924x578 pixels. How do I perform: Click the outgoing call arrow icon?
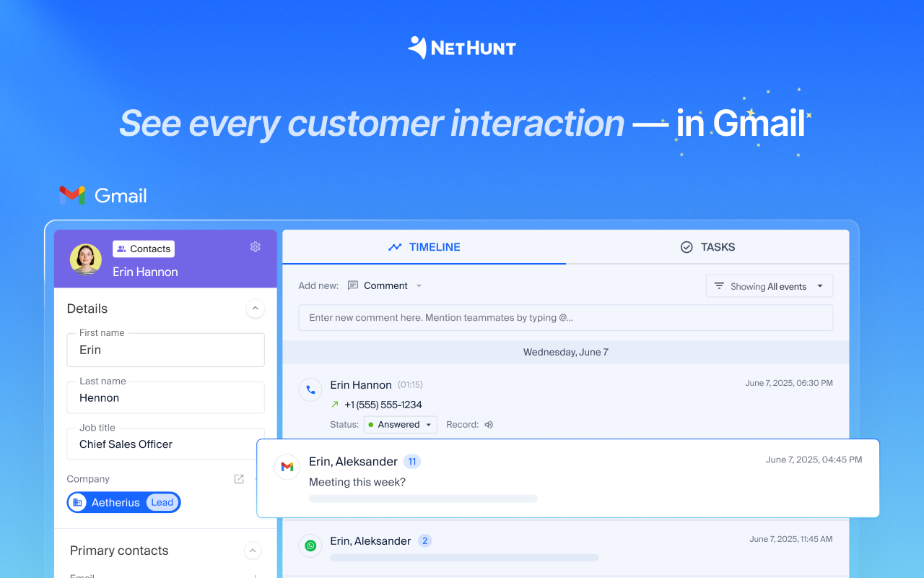click(x=335, y=405)
